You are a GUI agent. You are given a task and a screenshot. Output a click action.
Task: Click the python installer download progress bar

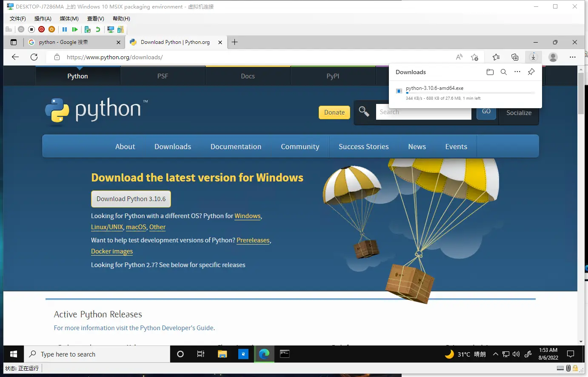[471, 92]
